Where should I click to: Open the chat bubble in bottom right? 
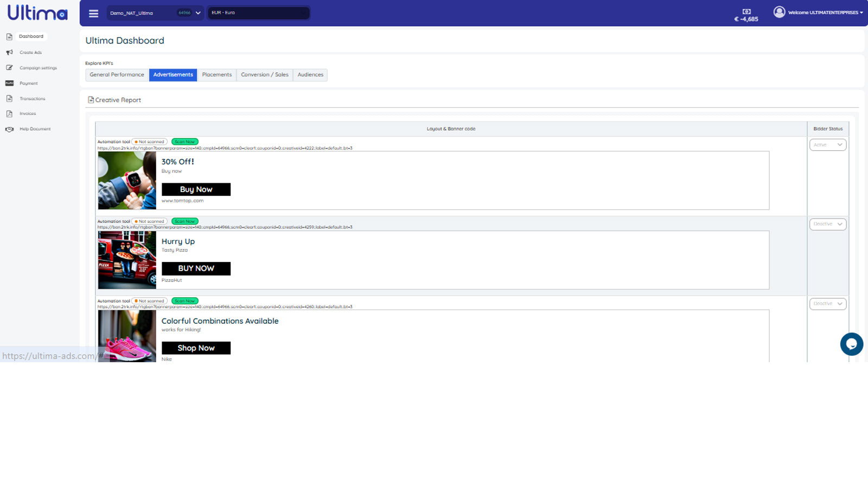pyautogui.click(x=852, y=344)
